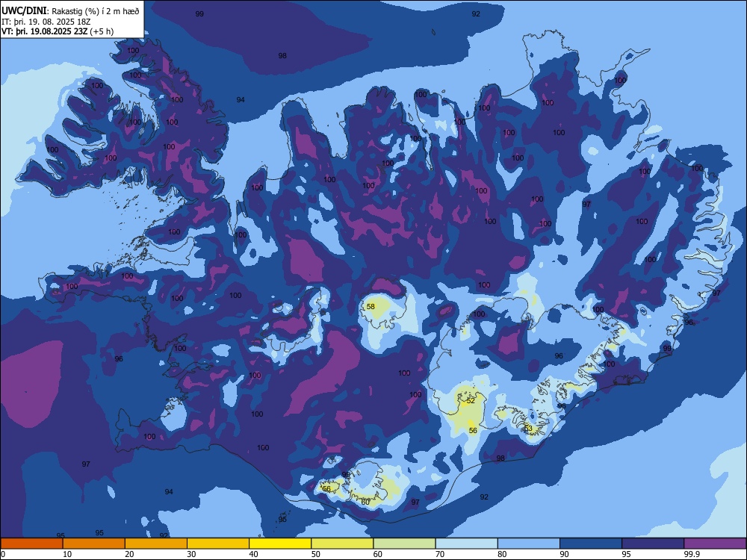Click the legend tick label "30"
Screen dimensions: 747x560
191,554
